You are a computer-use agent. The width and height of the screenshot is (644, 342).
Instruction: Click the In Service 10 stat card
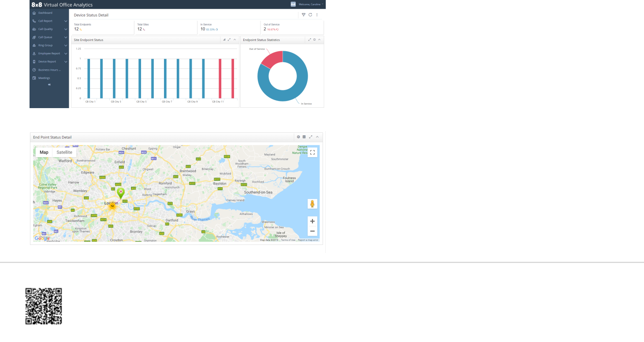[229, 27]
